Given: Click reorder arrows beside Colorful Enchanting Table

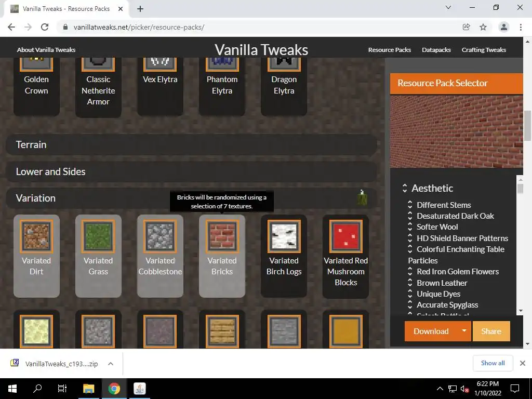Looking at the screenshot, I should 410,249.
